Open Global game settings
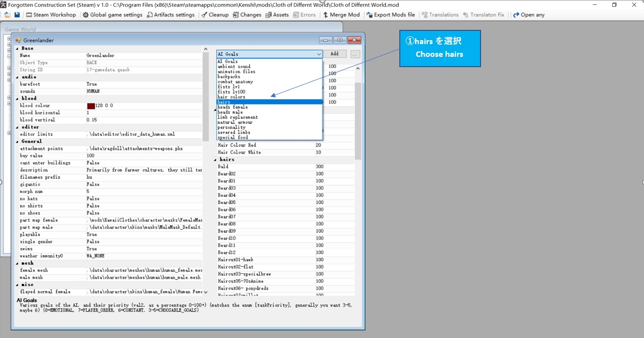644x338 pixels. [112, 15]
